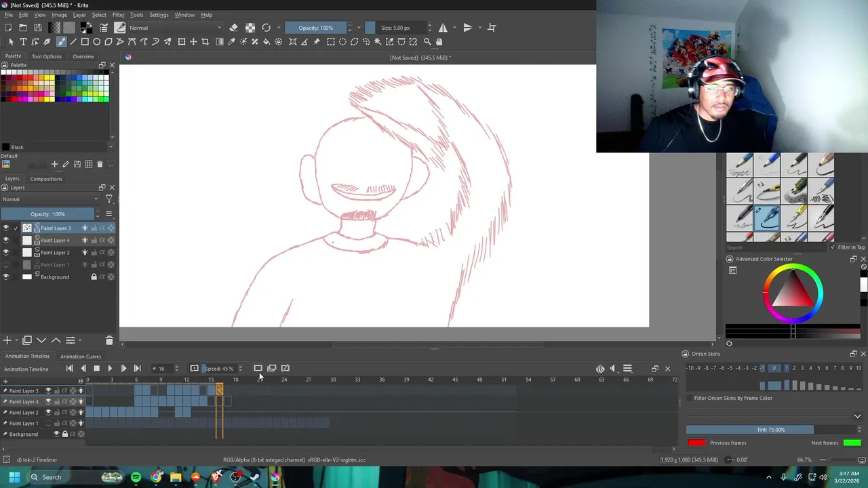Select the Zoom tool
The image size is (868, 488).
click(427, 42)
